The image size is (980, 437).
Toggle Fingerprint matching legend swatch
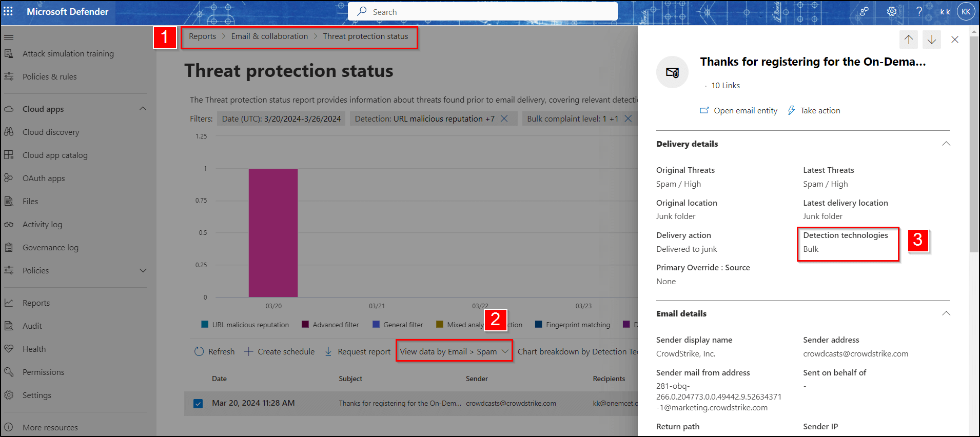[539, 324]
